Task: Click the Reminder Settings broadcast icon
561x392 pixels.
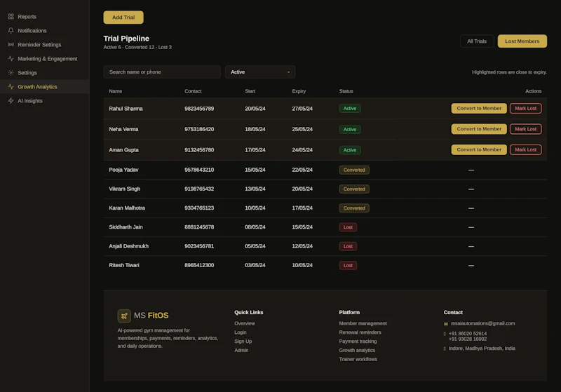Action: point(11,44)
